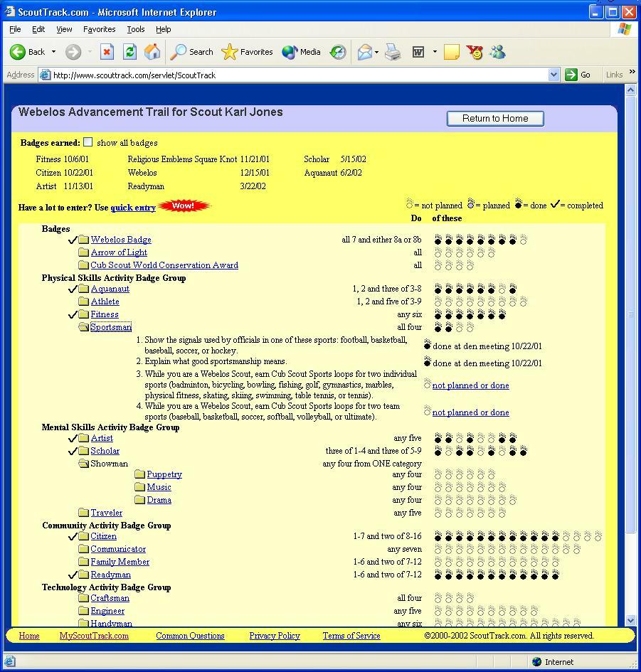Open the Common Questions footer link

pyautogui.click(x=190, y=636)
